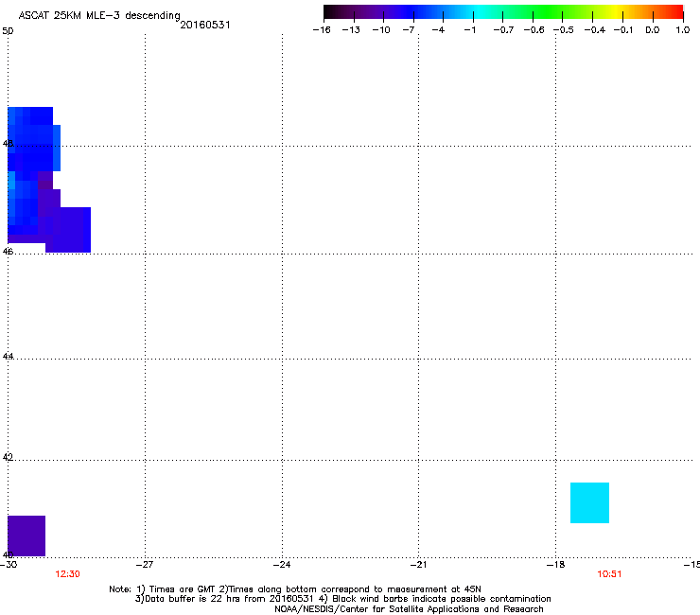Click the latitude label 40
The image size is (700, 615).
[x=8, y=554]
